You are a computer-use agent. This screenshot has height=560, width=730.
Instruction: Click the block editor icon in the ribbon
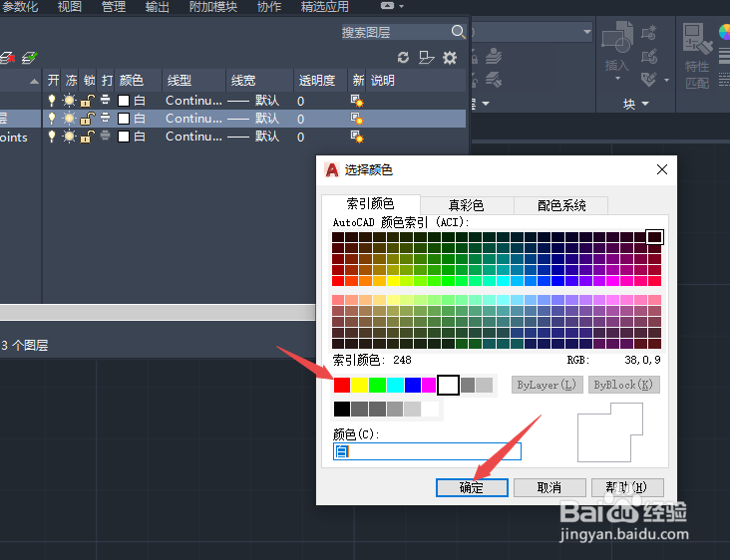649,57
